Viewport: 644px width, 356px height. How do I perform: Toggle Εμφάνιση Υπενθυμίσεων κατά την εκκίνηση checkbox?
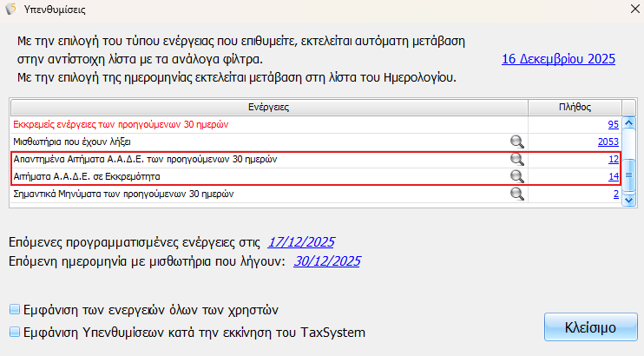pyautogui.click(x=13, y=332)
